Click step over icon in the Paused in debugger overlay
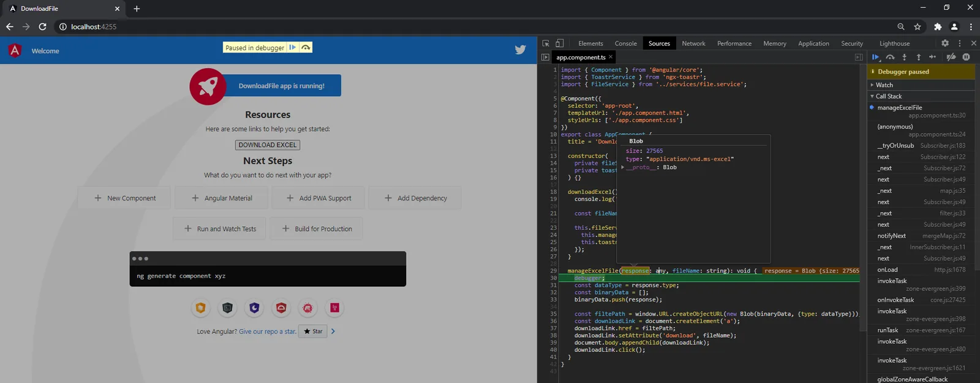 [x=306, y=47]
